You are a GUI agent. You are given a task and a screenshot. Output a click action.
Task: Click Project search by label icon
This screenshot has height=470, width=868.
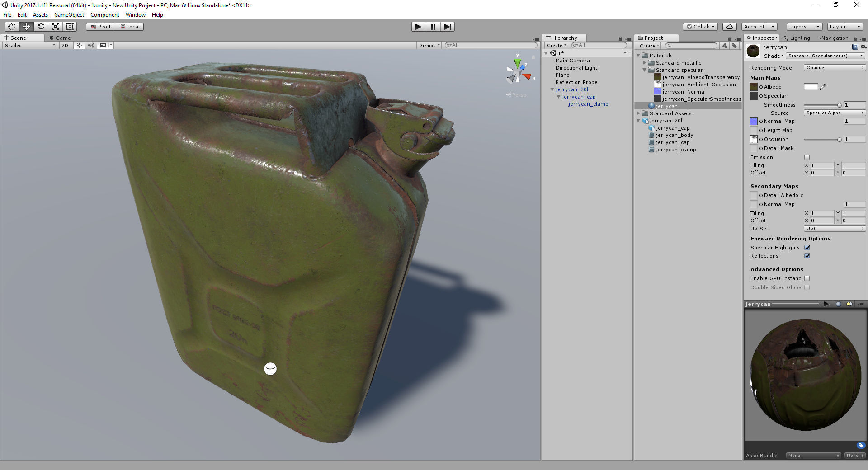click(734, 46)
